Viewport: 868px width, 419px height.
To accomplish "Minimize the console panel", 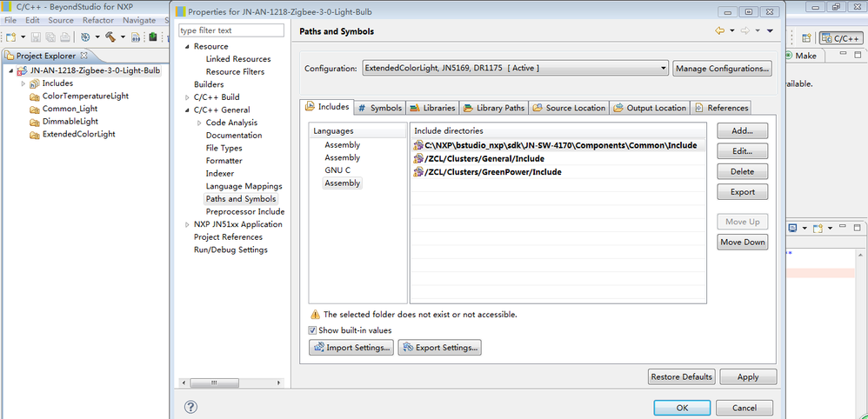I will pos(843,227).
